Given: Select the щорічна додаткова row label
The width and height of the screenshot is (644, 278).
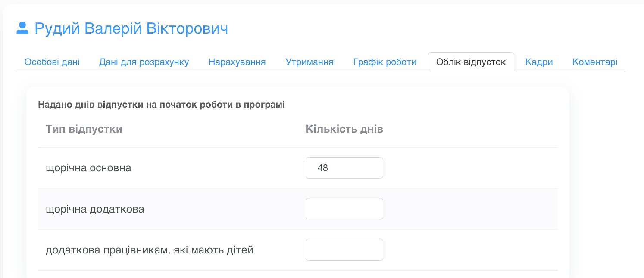Looking at the screenshot, I should coord(95,209).
